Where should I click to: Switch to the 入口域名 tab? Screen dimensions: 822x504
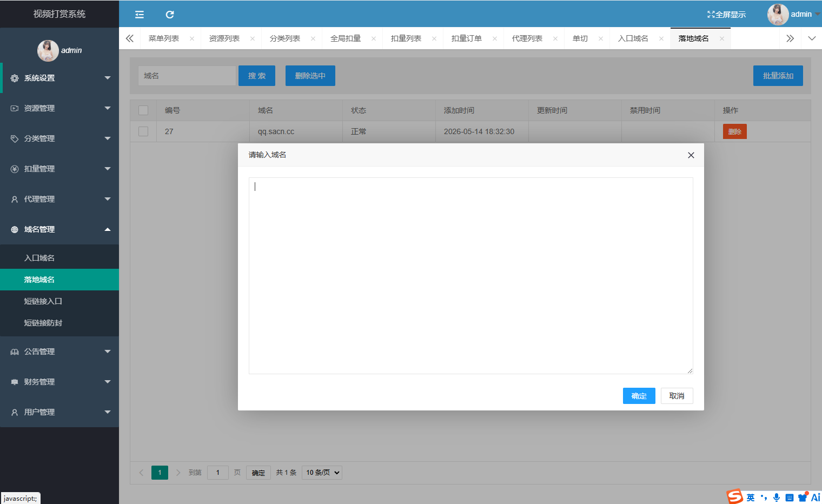click(x=633, y=39)
